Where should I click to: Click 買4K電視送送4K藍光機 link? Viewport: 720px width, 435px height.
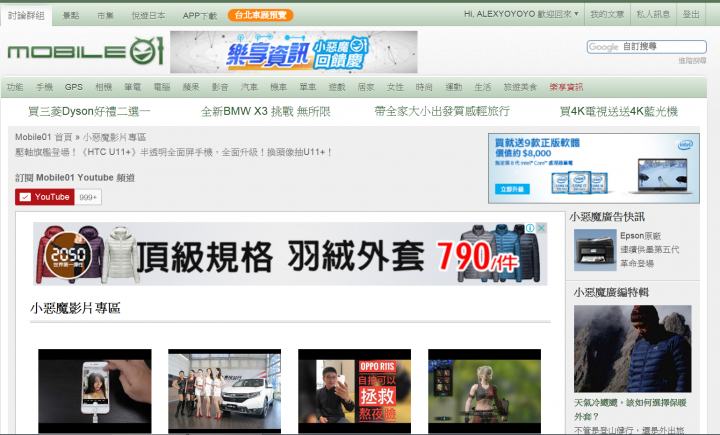pyautogui.click(x=619, y=111)
